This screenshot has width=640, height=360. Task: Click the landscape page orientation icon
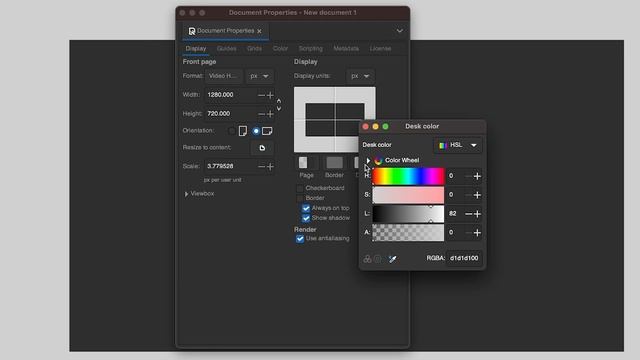point(267,131)
